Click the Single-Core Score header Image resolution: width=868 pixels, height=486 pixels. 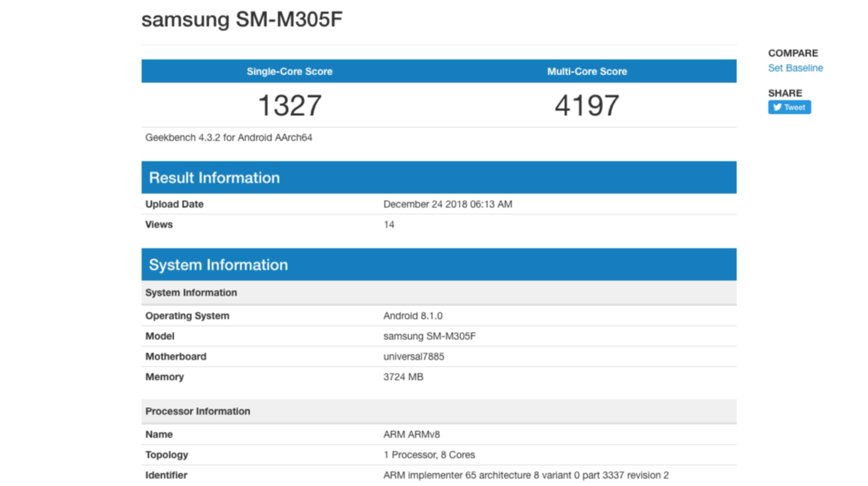pyautogui.click(x=289, y=71)
